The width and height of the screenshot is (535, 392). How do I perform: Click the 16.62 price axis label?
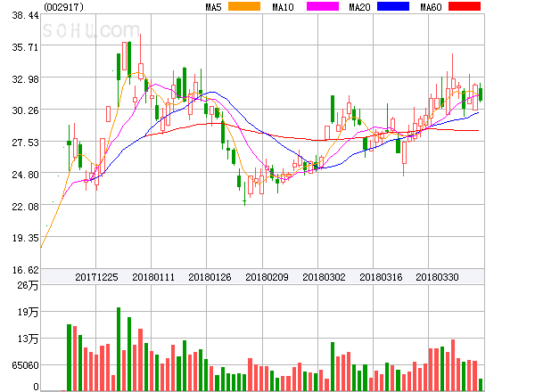point(25,270)
